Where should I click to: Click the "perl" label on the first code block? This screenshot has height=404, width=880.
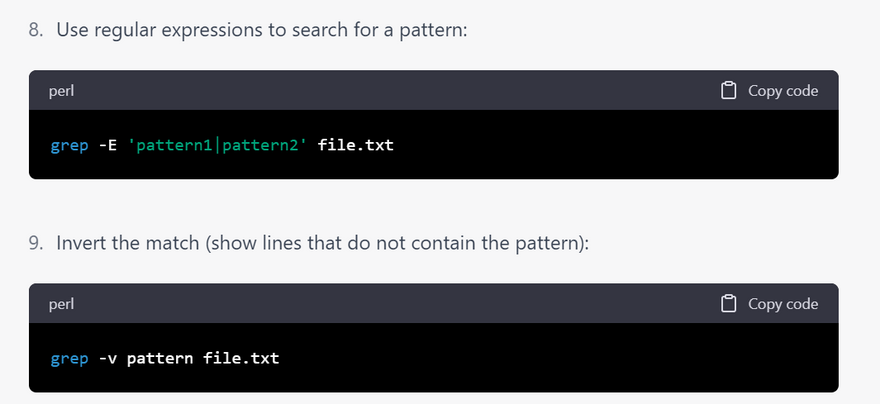click(x=61, y=91)
